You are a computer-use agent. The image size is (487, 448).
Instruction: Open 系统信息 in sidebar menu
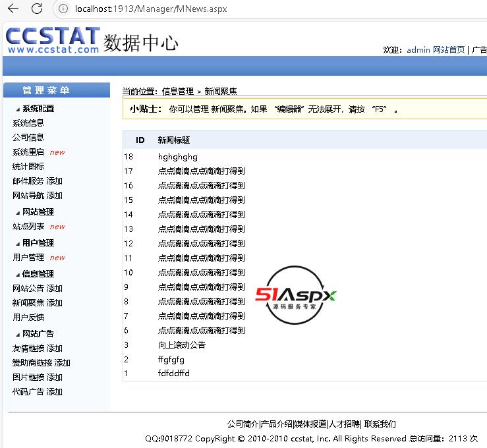28,123
